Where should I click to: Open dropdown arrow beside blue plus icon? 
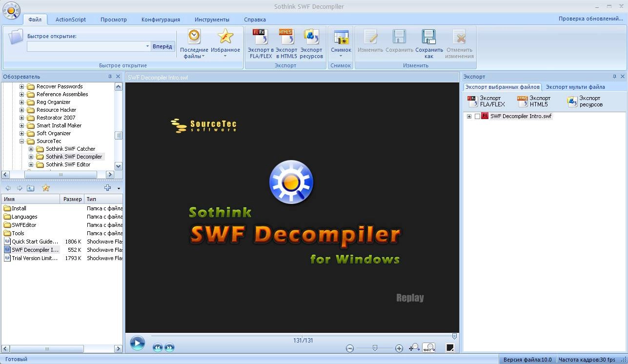pyautogui.click(x=119, y=188)
